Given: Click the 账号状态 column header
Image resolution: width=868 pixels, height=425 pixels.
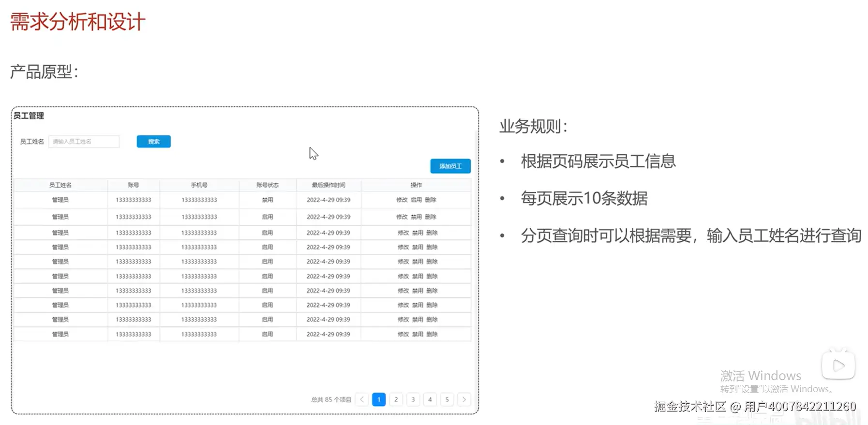Looking at the screenshot, I should click(x=267, y=185).
